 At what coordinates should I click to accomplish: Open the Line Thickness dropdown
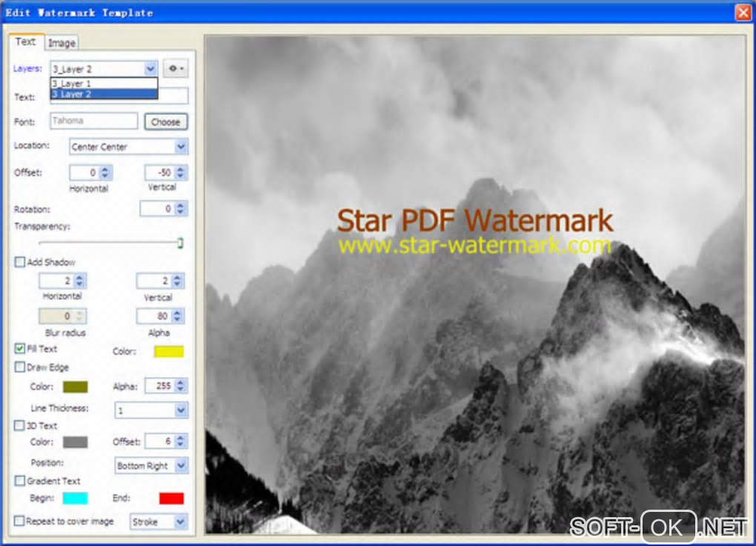[151, 410]
